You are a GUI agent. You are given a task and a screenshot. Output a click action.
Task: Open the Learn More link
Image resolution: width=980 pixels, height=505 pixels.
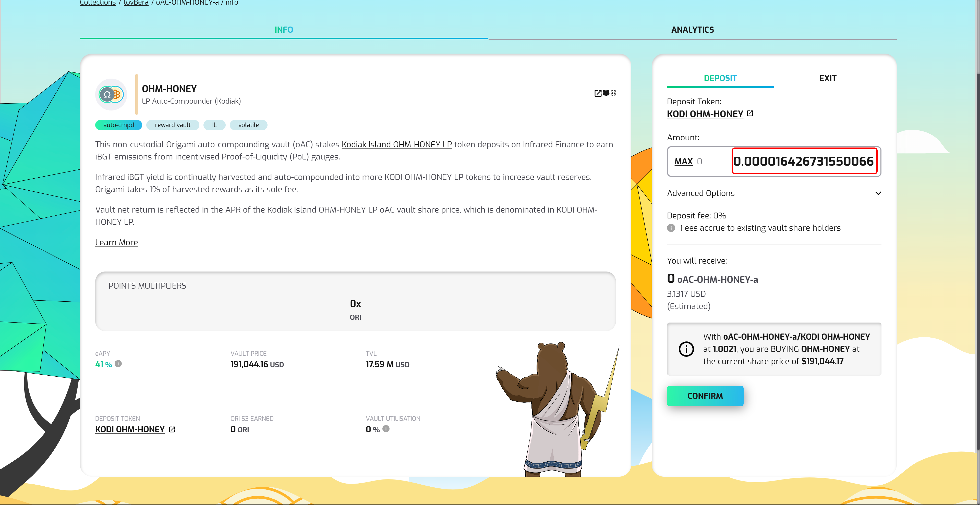point(116,242)
